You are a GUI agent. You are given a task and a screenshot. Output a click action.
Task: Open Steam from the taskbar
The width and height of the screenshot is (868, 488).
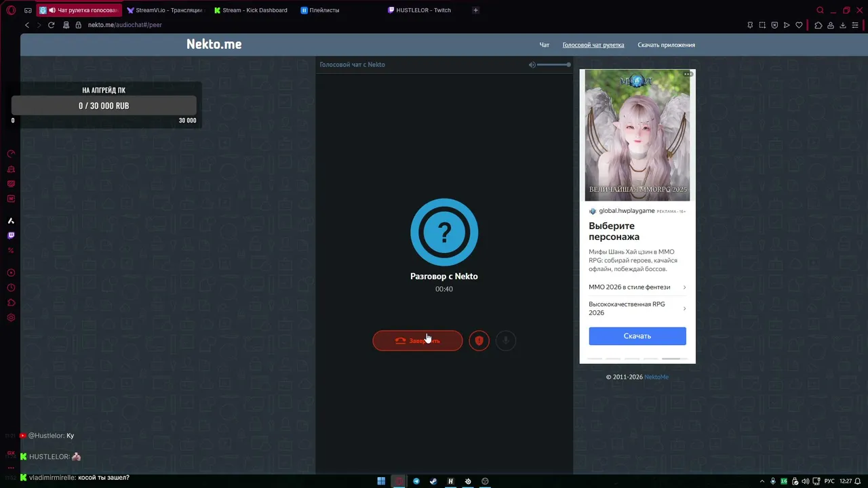coord(433,481)
